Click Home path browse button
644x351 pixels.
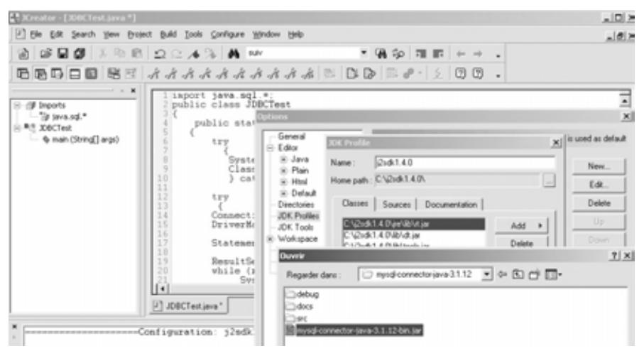tap(549, 180)
